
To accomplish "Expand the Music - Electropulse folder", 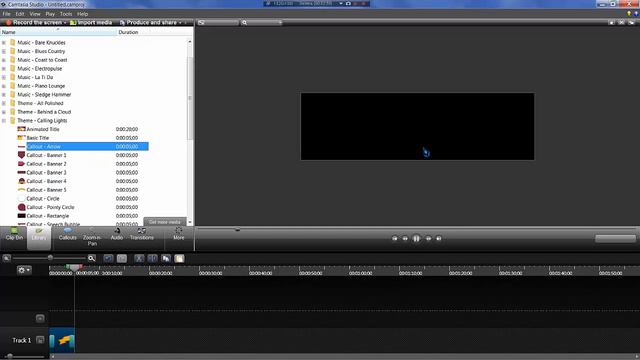I will [4, 69].
